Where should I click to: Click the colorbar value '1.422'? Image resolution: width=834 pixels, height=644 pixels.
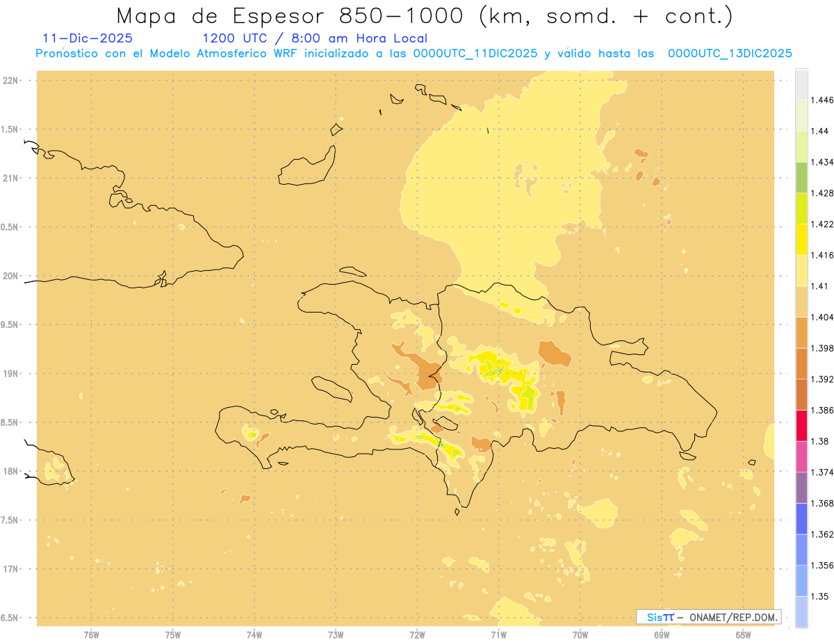point(821,224)
